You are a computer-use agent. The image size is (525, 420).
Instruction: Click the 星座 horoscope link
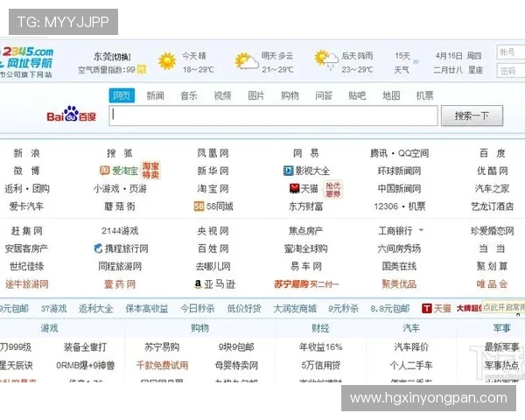tap(475, 70)
